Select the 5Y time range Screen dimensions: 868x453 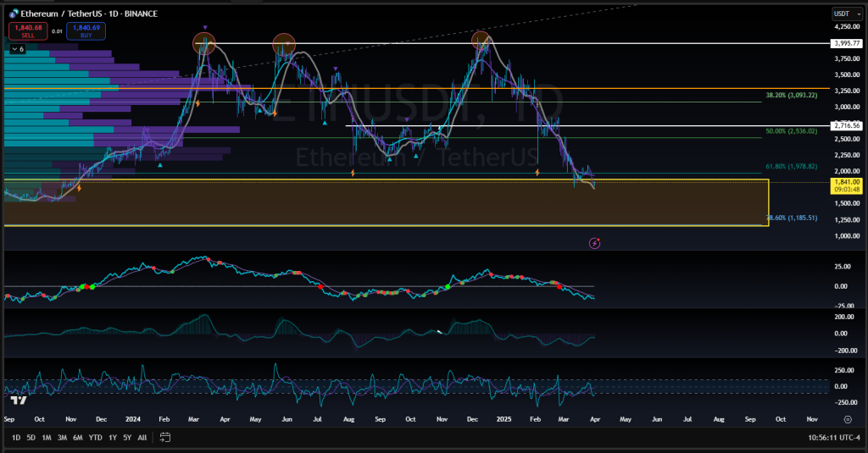pyautogui.click(x=127, y=438)
